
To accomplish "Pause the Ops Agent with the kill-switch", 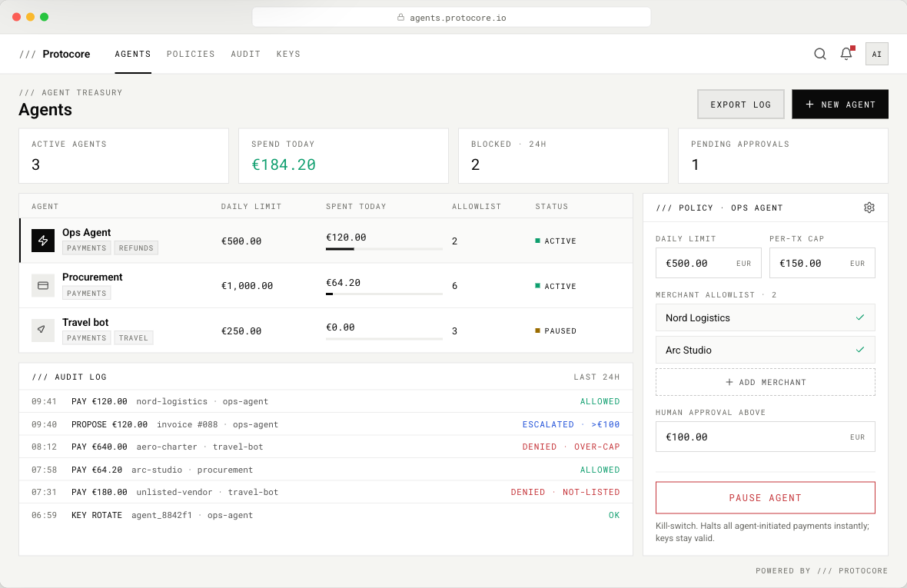I will pos(766,498).
